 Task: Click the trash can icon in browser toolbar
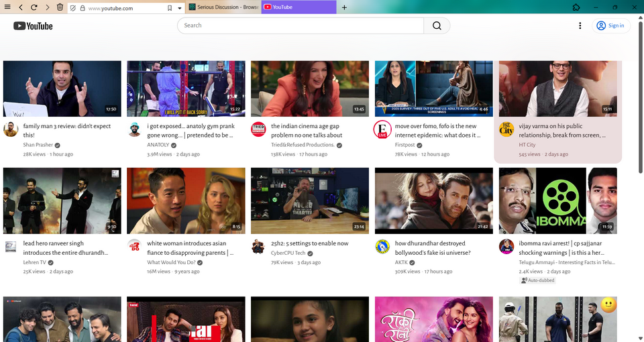pos(60,7)
